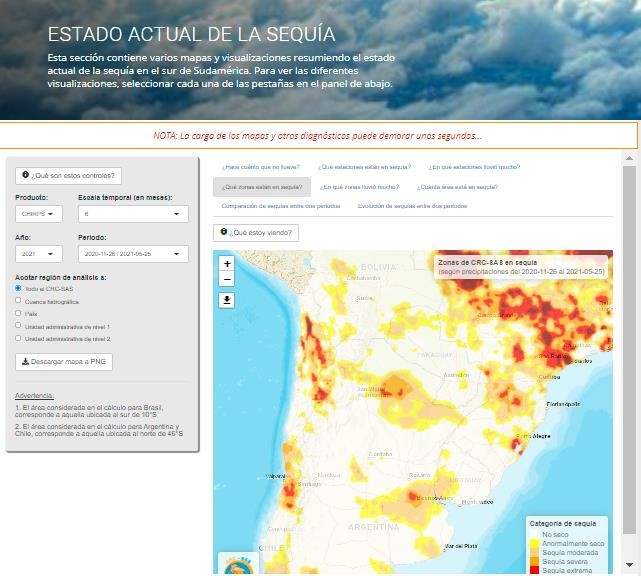Expand the Año dropdown set to 2021
This screenshot has height=576, width=641.
click(39, 254)
